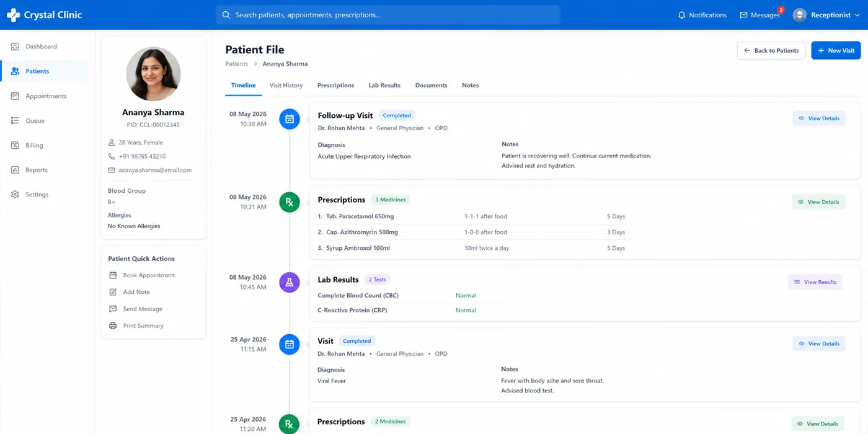Click the Complete Blood Count (CBC) row
Screen dimensions: 868x434
[x=410, y=296]
